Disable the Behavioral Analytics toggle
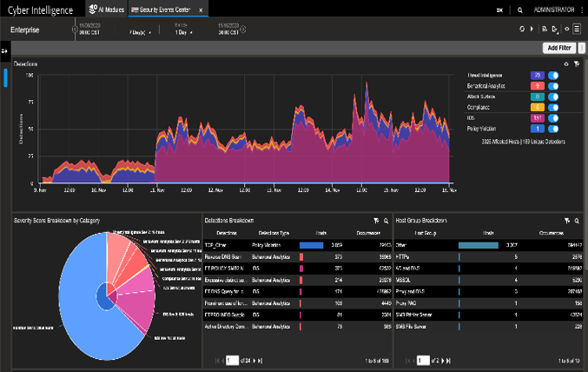588x372 pixels. click(x=552, y=86)
